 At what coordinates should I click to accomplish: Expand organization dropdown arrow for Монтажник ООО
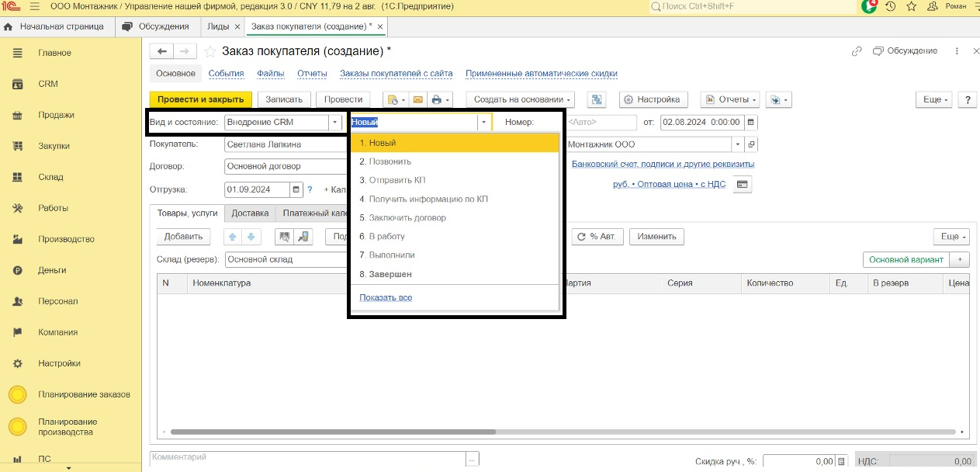click(x=736, y=144)
